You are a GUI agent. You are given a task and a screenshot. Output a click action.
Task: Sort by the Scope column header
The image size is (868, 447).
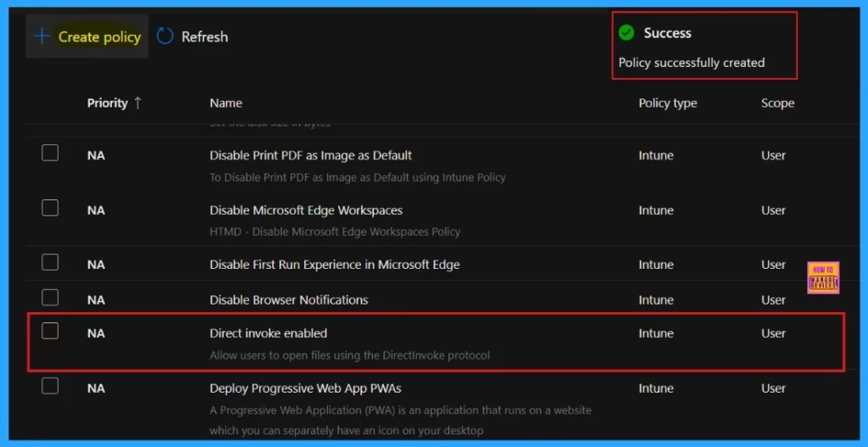point(777,103)
